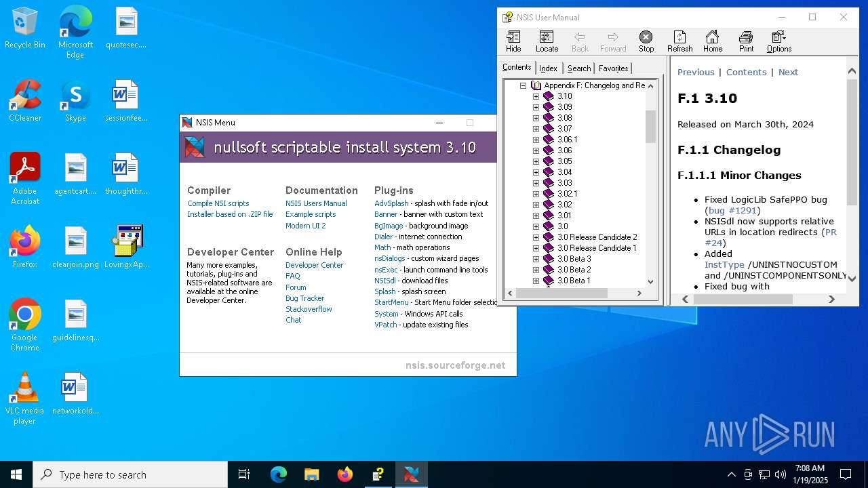Click the Modern UI 2 link
This screenshot has width=868, height=488.
[305, 226]
